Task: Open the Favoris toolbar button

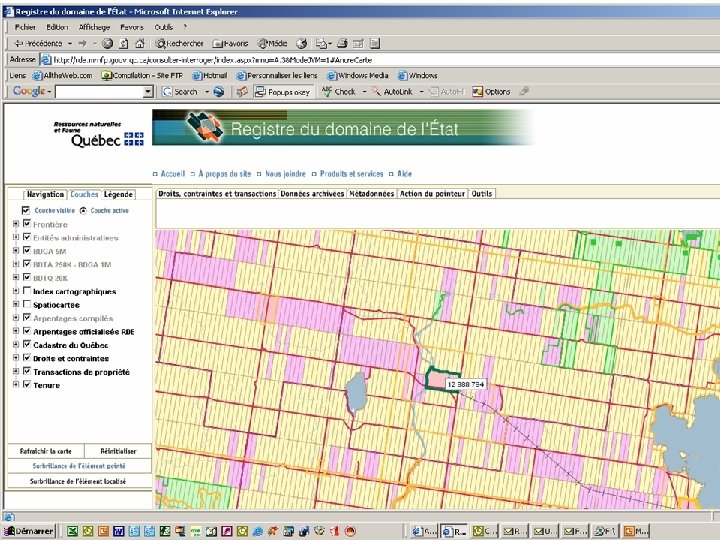Action: (230, 44)
